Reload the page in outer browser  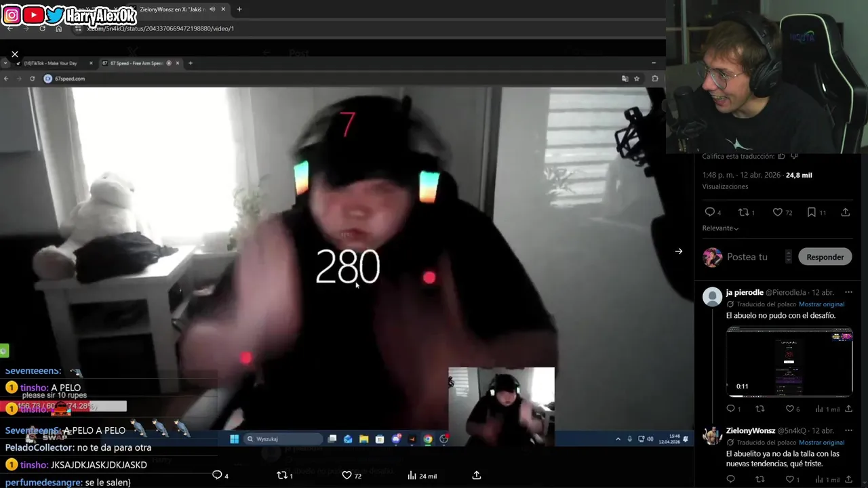tap(42, 28)
